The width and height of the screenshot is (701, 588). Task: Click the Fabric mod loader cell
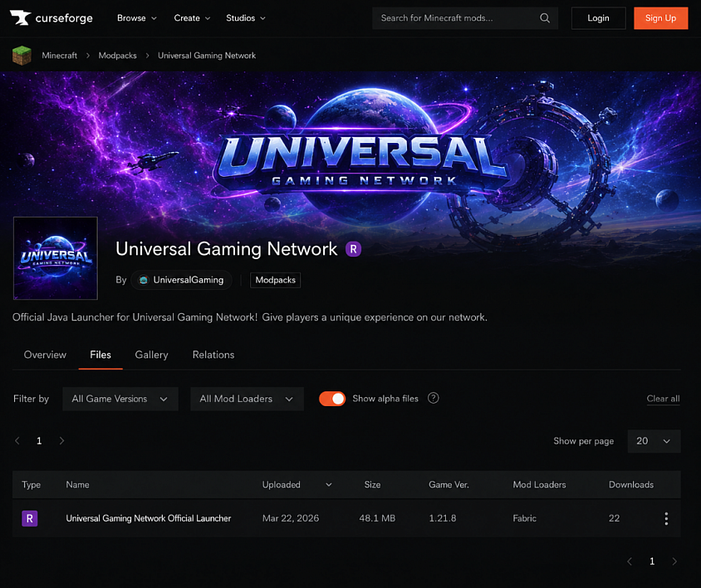(524, 518)
